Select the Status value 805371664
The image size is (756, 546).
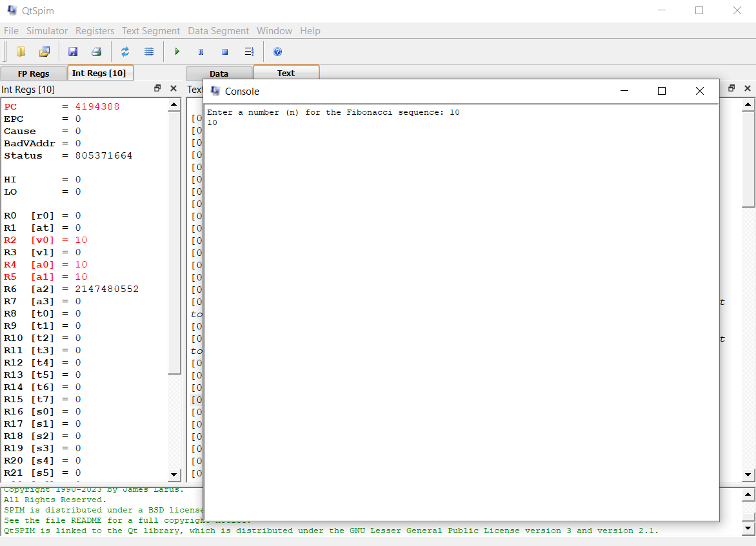coord(104,155)
